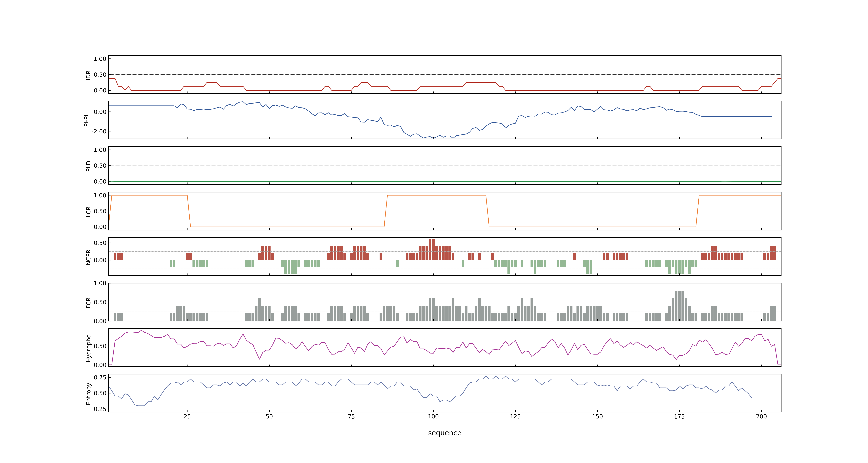Image resolution: width=868 pixels, height=463 pixels.
Task: Click the LCR y-axis label
Action: point(88,211)
